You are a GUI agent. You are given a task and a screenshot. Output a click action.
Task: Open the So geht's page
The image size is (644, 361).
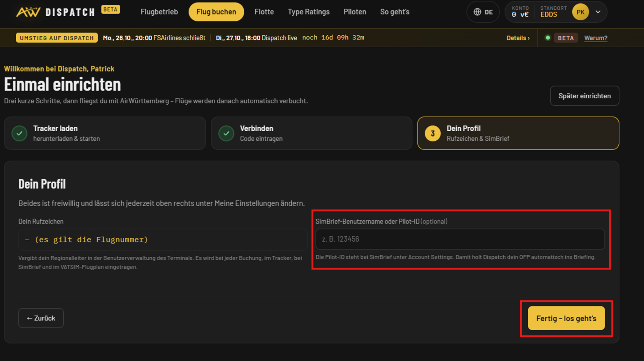395,12
